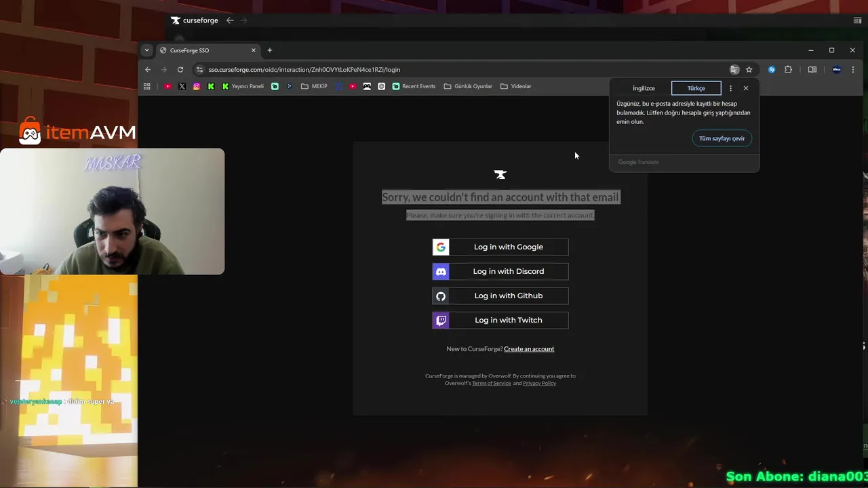Screen dimensions: 868x488
Task: Open the game controller bookmark icon
Action: pos(367,87)
